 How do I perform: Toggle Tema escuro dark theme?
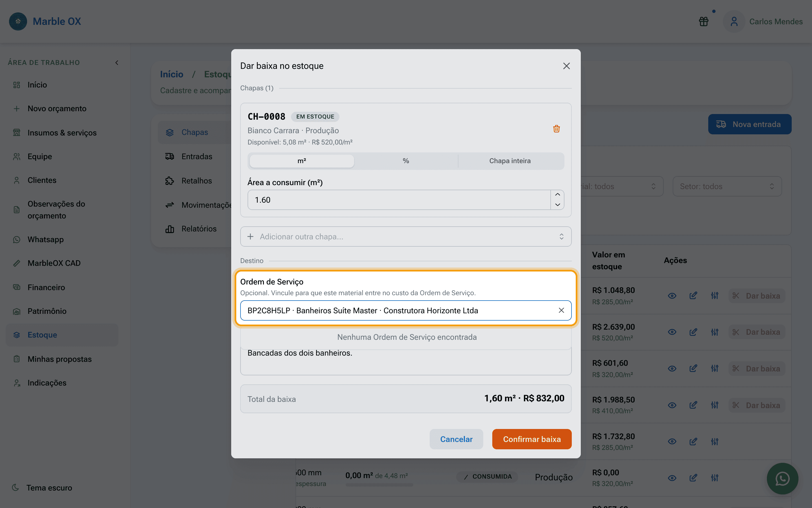[42, 487]
